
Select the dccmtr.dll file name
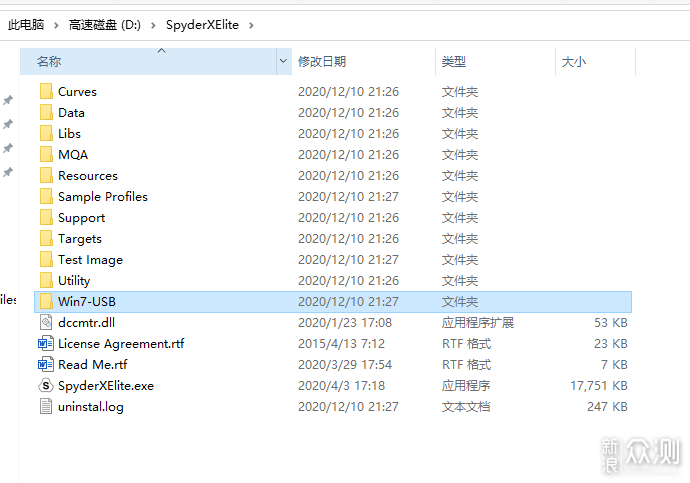[86, 322]
